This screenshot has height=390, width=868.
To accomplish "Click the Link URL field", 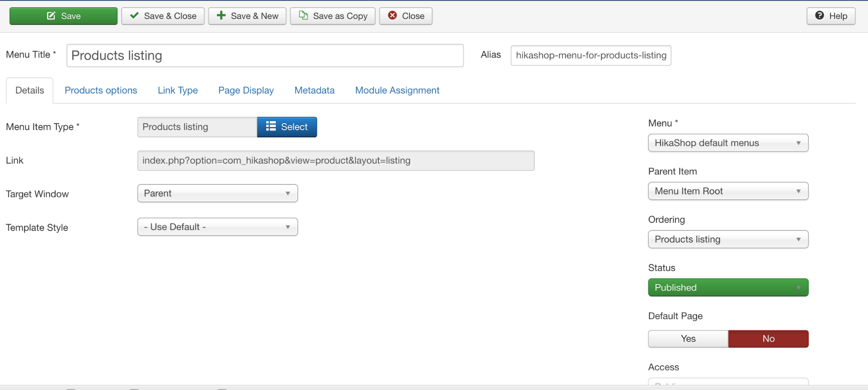I will tap(336, 160).
